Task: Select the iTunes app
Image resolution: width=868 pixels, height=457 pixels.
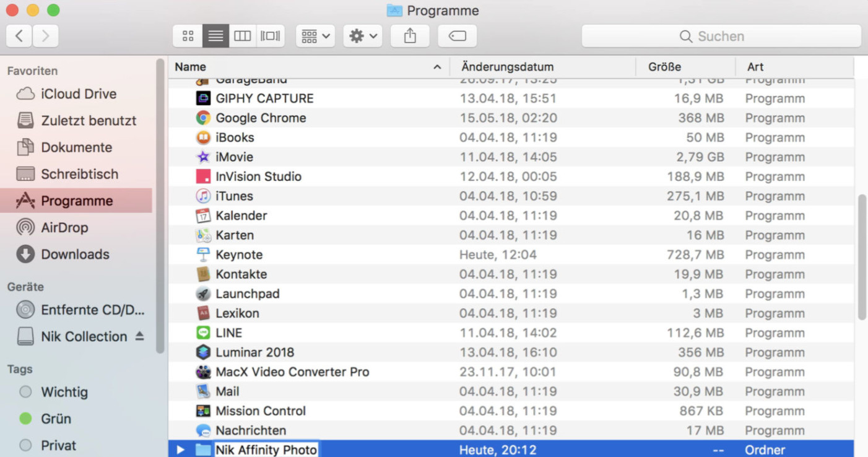Action: click(x=511, y=196)
